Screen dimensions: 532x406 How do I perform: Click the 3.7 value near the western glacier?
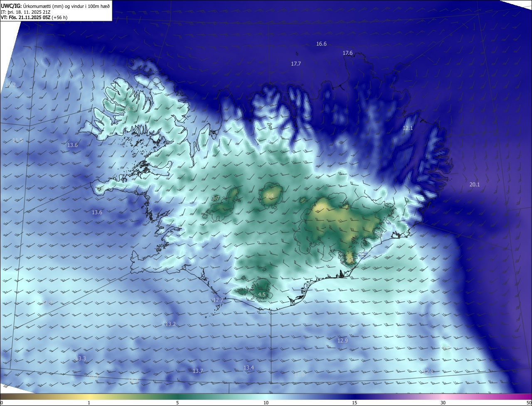tap(216, 198)
